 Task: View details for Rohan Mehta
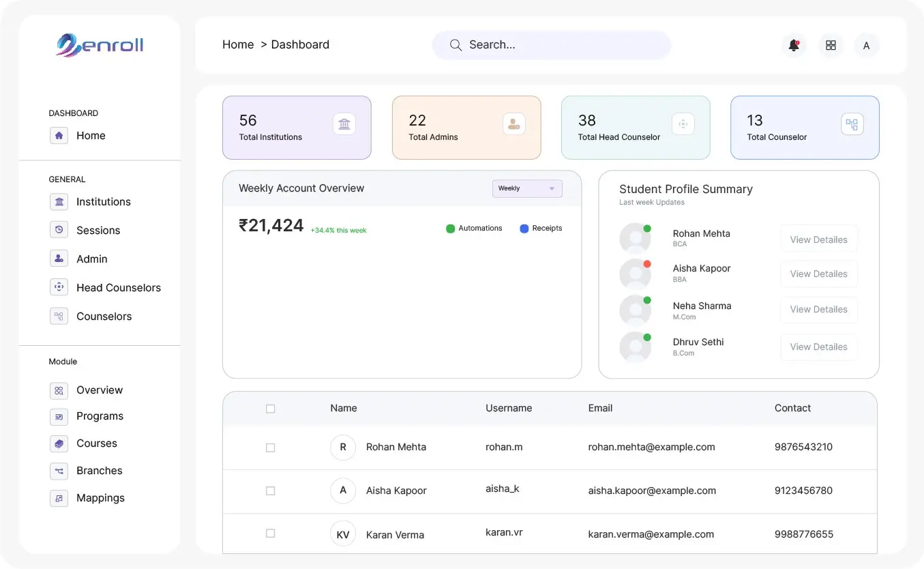(818, 239)
